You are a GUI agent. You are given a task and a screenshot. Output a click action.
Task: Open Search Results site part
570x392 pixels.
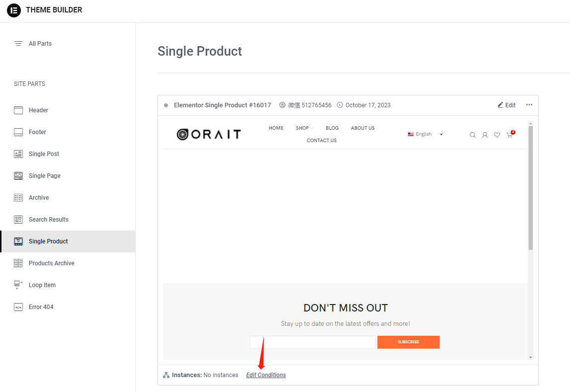[48, 220]
